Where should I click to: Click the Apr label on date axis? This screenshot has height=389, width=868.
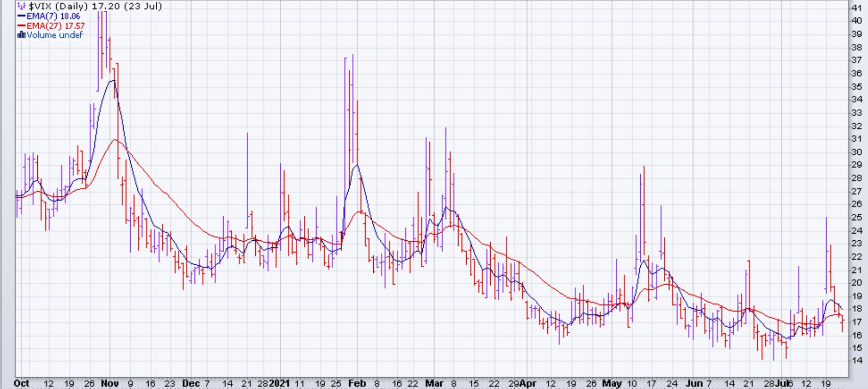528,383
